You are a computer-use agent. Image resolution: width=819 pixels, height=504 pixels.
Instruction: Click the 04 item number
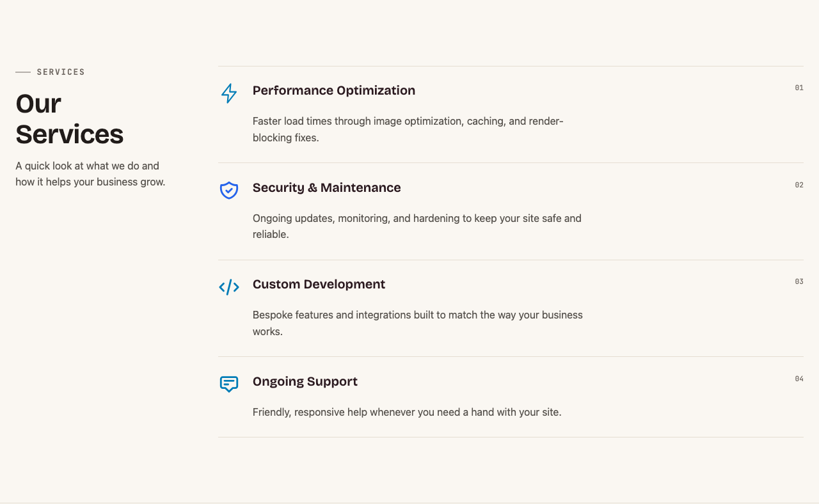point(799,379)
